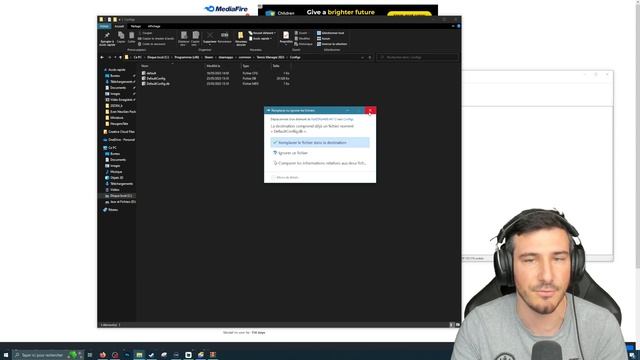Click Ce PC in the navigation pane
This screenshot has height=360, width=640.
tap(112, 148)
